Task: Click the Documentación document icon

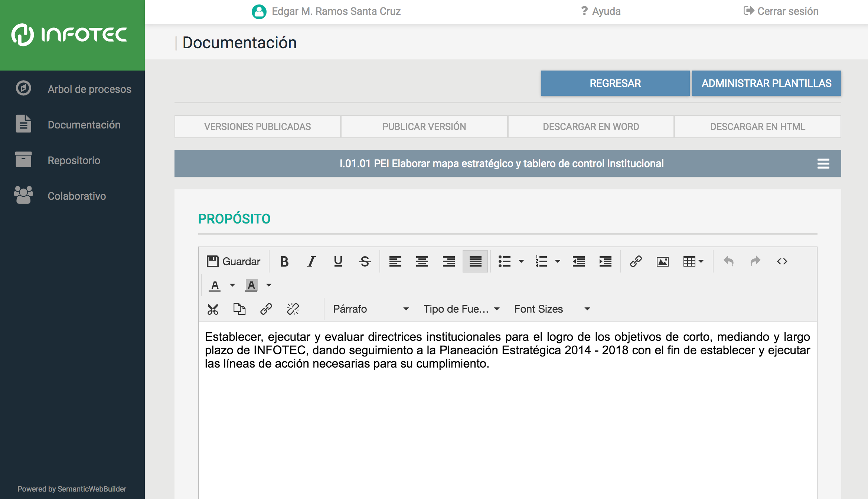Action: pos(23,124)
